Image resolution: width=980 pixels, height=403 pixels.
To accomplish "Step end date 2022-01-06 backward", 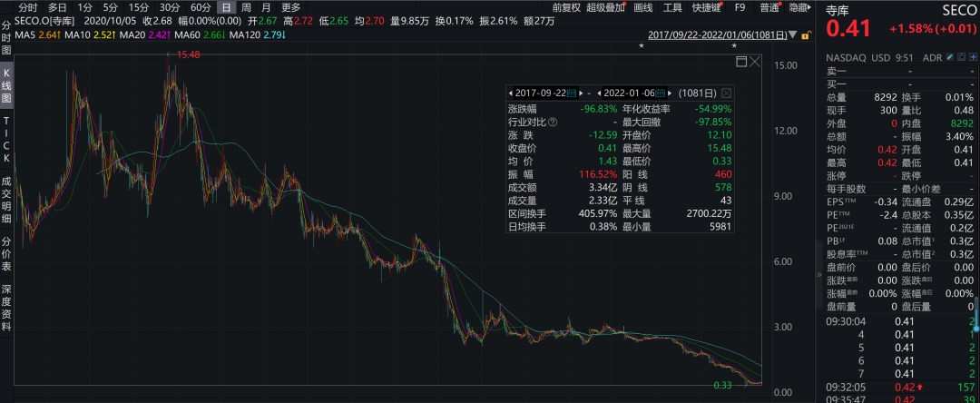I will [x=600, y=93].
